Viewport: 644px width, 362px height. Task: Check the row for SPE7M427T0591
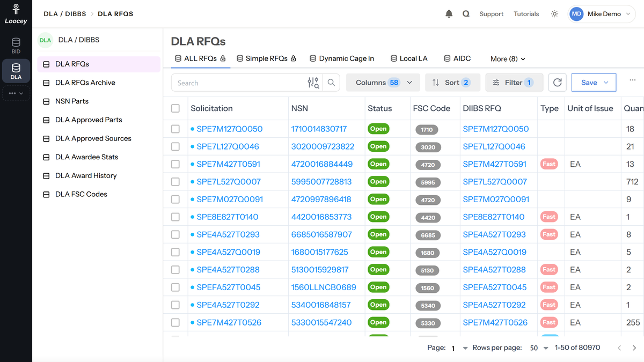click(175, 164)
